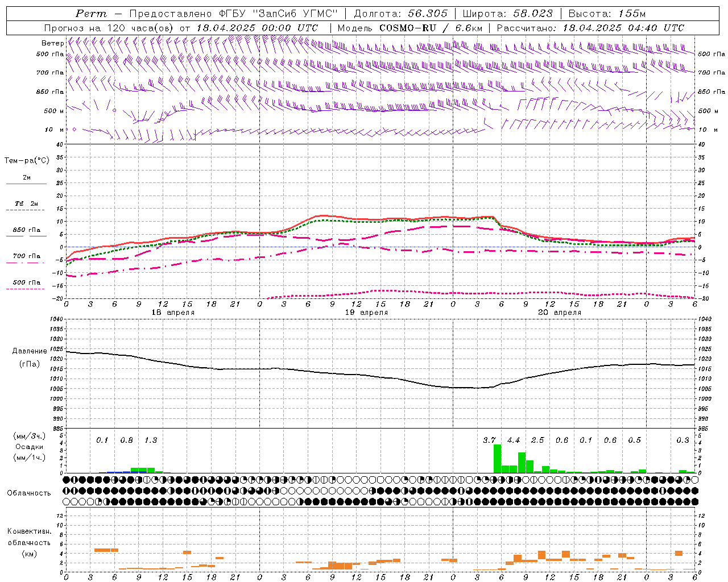Image resolution: width=728 pixels, height=582 pixels.
Task: Click the "Давление" pressure panel label
Action: tap(30, 351)
